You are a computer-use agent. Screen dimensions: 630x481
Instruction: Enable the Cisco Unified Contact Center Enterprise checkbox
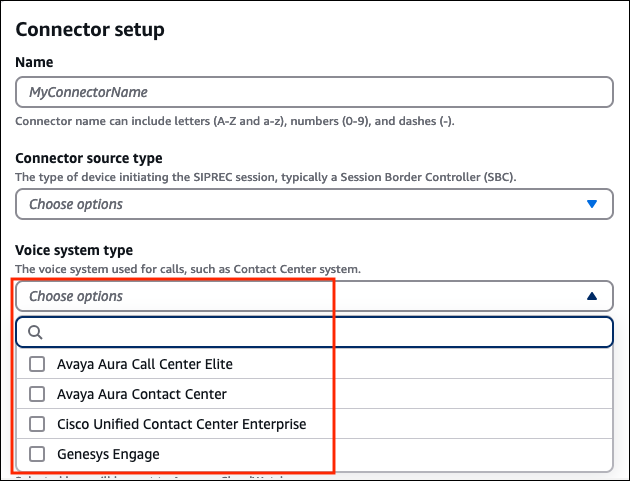[x=37, y=424]
